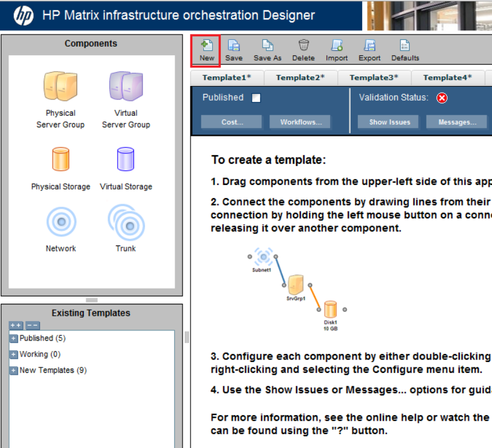The height and width of the screenshot is (448, 492).
Task: Switch to the Template4 tab
Action: (x=447, y=78)
